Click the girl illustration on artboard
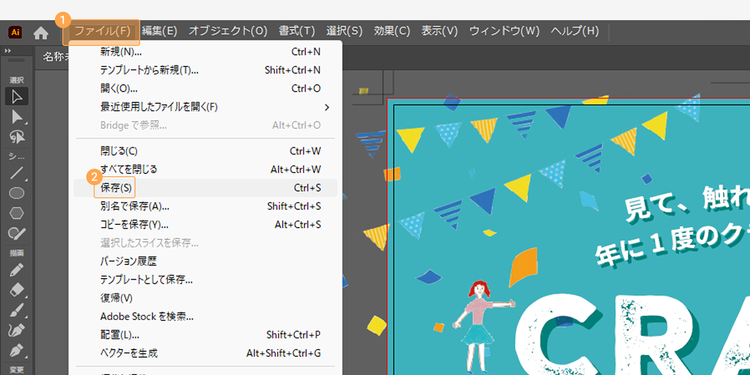The width and height of the screenshot is (750, 375). coord(482,326)
